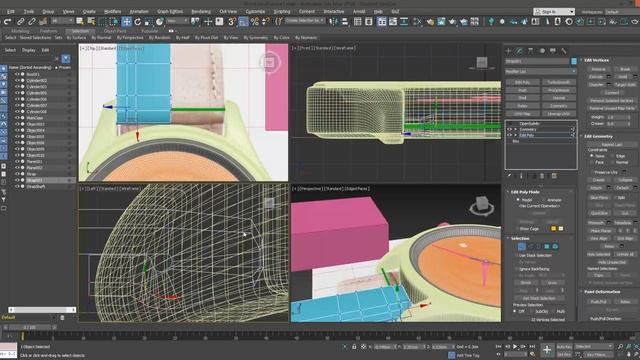Open the Utilities command panel tab
640x360 pixels.
click(564, 51)
